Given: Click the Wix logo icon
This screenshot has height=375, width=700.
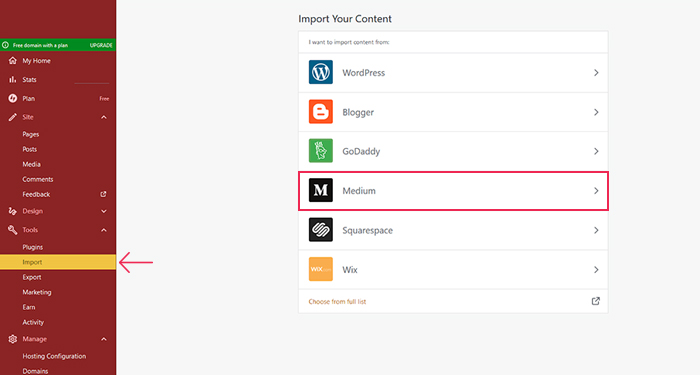Looking at the screenshot, I should pyautogui.click(x=321, y=269).
